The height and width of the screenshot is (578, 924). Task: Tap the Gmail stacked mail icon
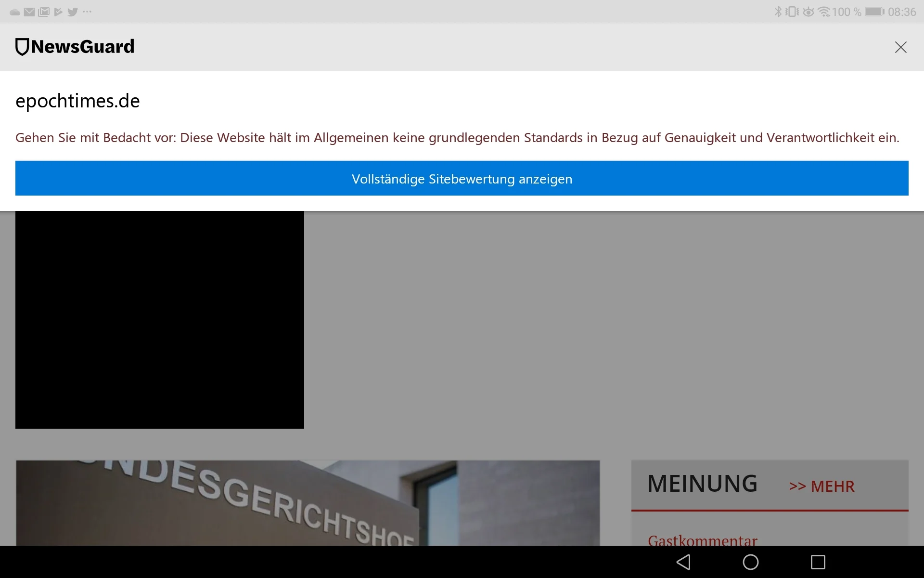pos(44,12)
